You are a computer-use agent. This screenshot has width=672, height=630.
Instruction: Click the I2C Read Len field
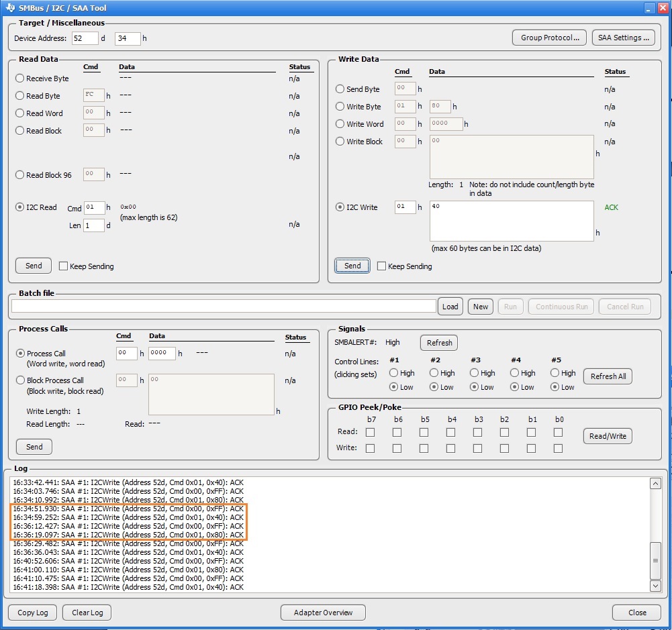(x=94, y=225)
